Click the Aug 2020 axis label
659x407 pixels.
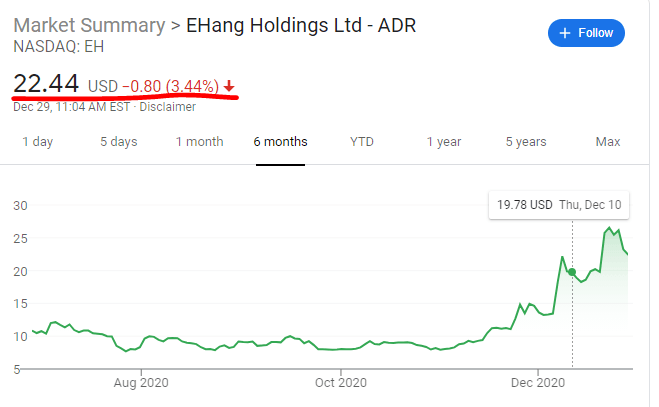[139, 381]
